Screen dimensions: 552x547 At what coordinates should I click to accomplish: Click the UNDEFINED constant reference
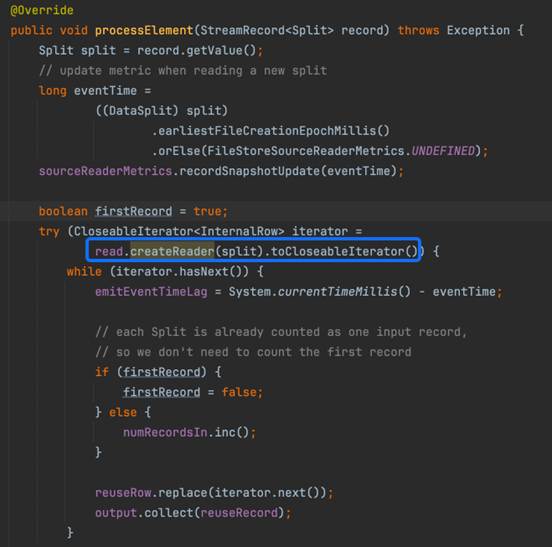pos(443,151)
